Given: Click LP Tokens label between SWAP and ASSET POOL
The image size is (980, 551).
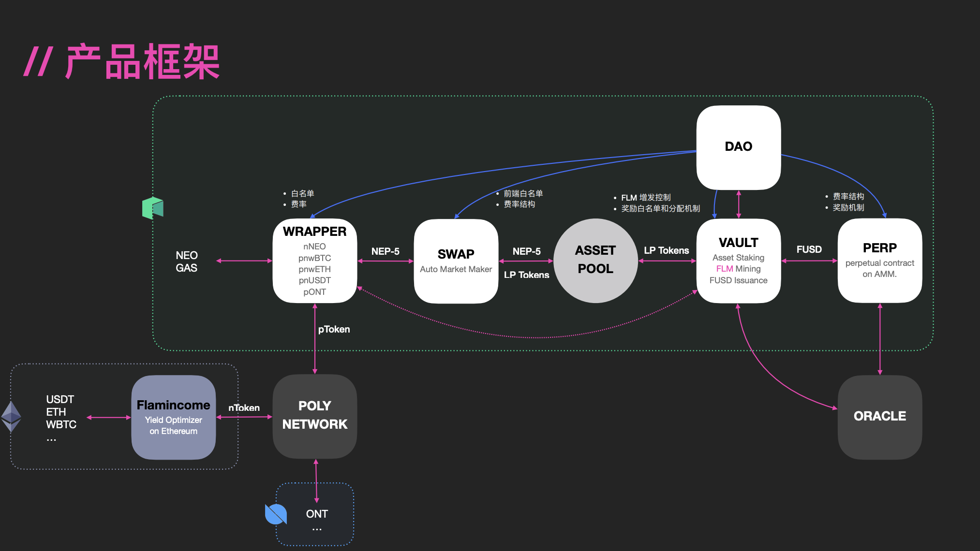Looking at the screenshot, I should click(526, 275).
